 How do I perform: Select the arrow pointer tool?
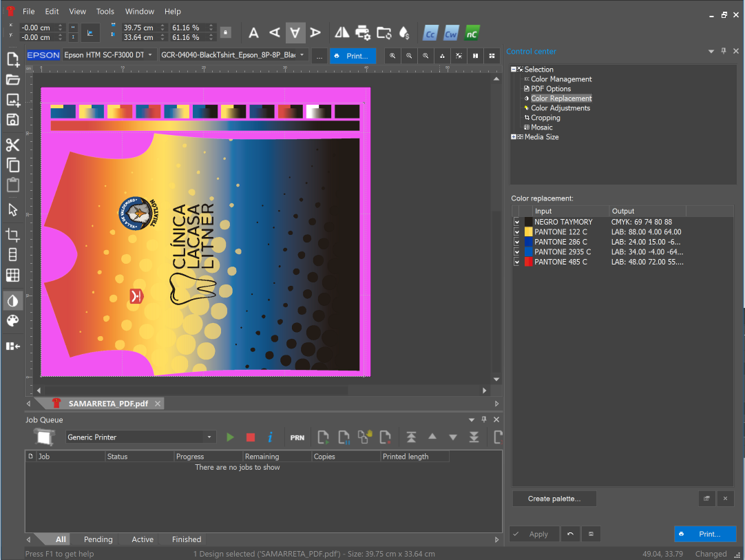pyautogui.click(x=13, y=209)
